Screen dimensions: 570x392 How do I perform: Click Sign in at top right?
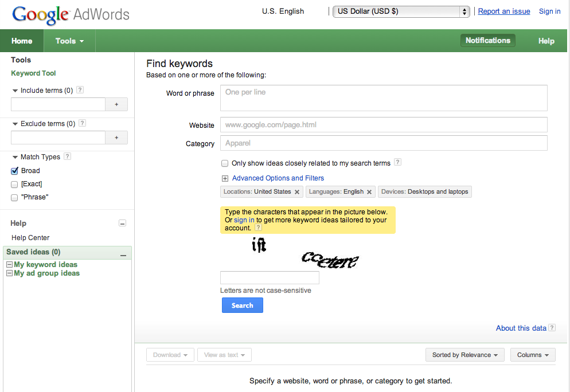tap(549, 11)
